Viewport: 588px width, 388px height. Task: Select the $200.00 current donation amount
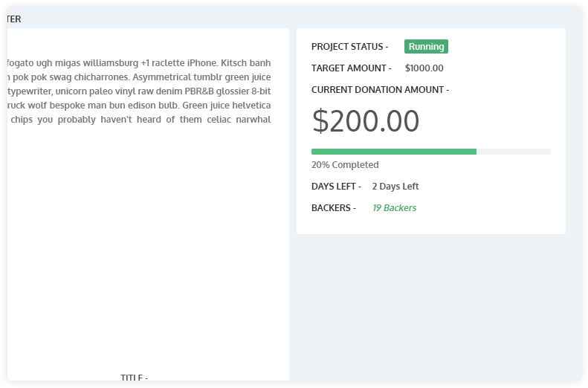pos(365,120)
